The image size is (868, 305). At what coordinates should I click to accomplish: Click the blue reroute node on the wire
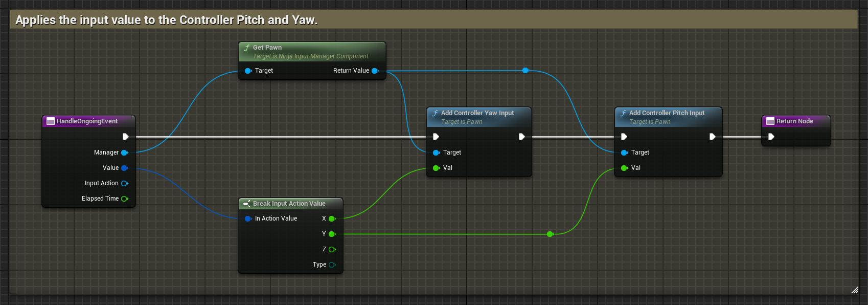pyautogui.click(x=526, y=71)
